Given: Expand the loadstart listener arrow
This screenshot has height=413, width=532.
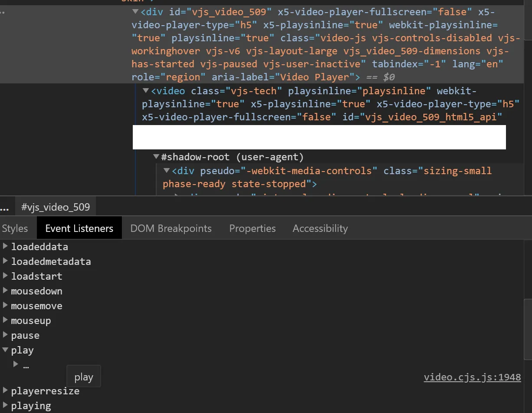Looking at the screenshot, I should tap(5, 276).
